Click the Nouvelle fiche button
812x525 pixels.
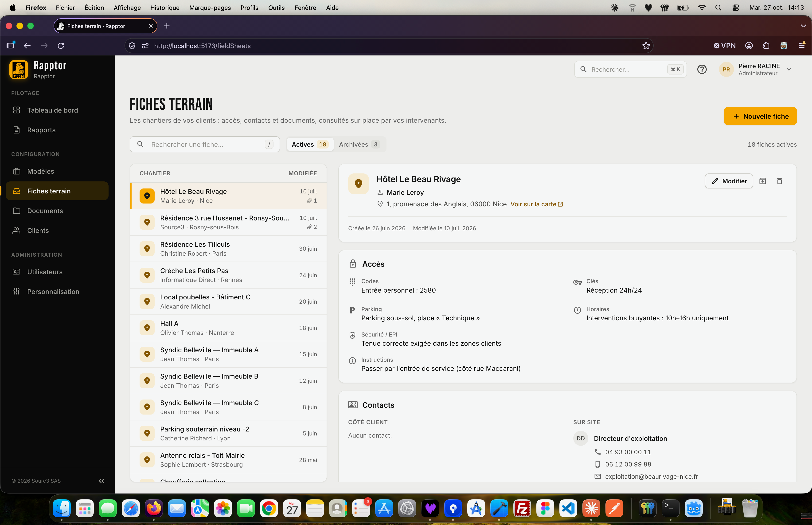tap(760, 116)
